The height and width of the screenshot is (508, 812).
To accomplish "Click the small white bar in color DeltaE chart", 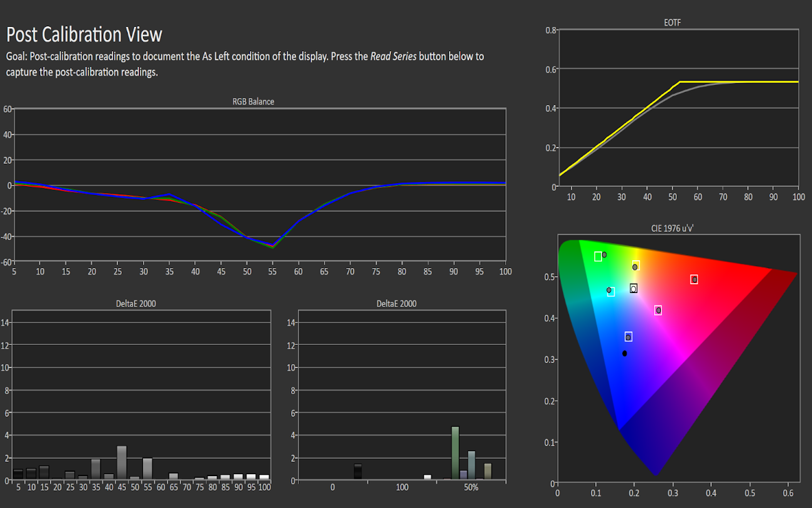I will click(427, 477).
